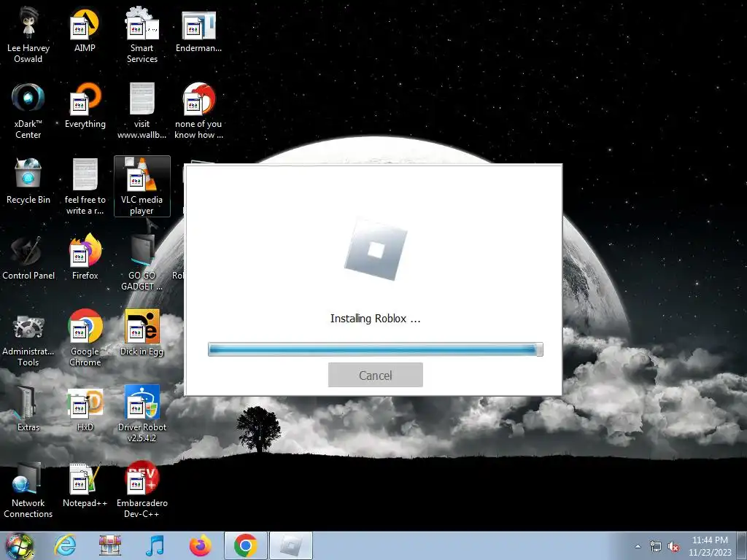Click the Installing Roblox progress bar
The width and height of the screenshot is (747, 560).
click(376, 349)
